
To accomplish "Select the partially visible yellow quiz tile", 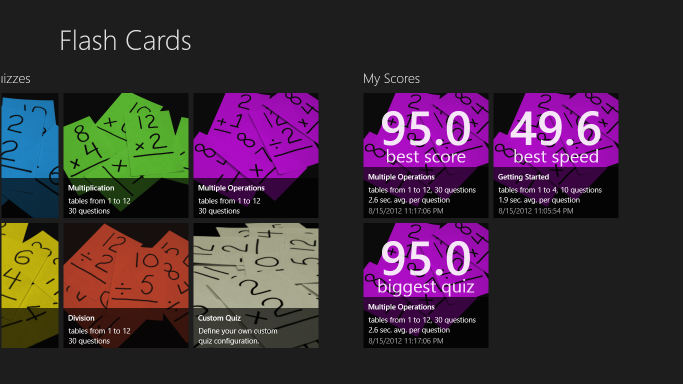I will click(x=29, y=285).
